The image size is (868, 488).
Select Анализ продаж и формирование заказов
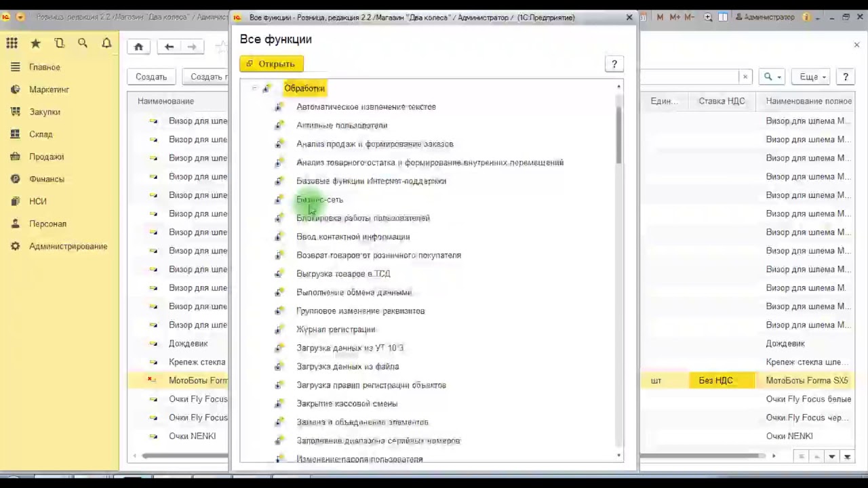pyautogui.click(x=374, y=144)
